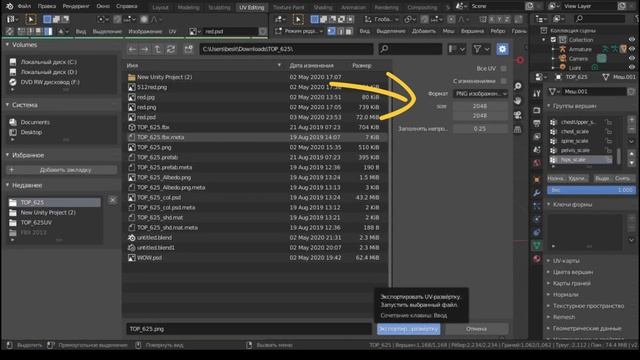Viewport: 640px width, 360px height.
Task: Enable the 'С изменениями' checkbox
Action: pos(504,81)
